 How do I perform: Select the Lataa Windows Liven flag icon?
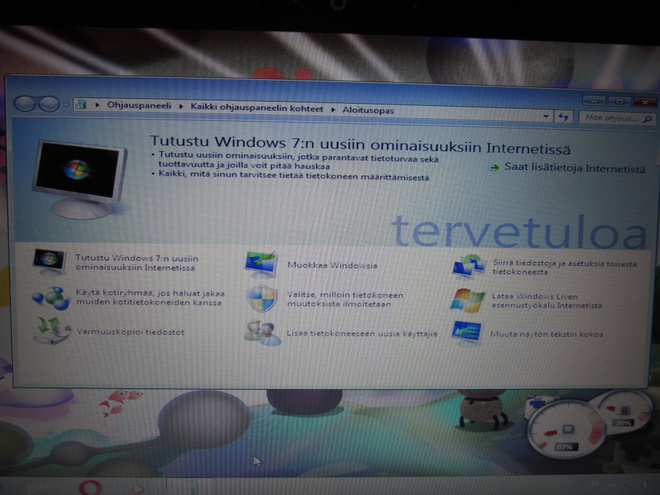click(467, 301)
